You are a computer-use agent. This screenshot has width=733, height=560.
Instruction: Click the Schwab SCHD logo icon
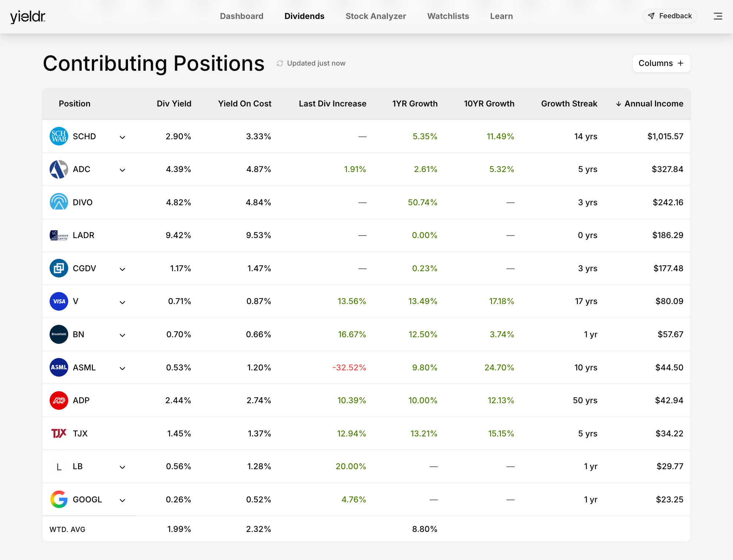click(x=59, y=136)
